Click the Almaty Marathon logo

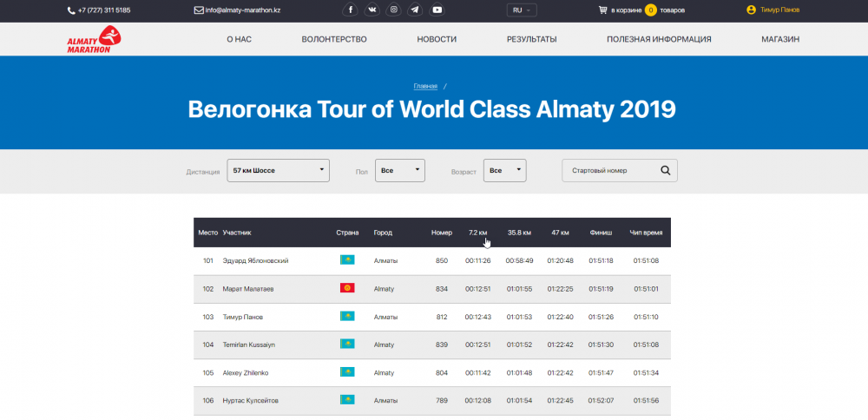tap(95, 39)
